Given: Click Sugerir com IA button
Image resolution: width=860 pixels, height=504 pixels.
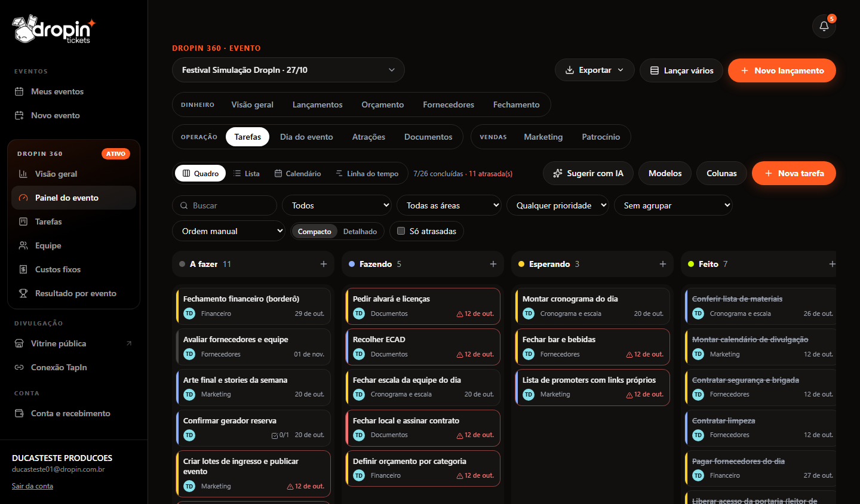Looking at the screenshot, I should tap(588, 173).
